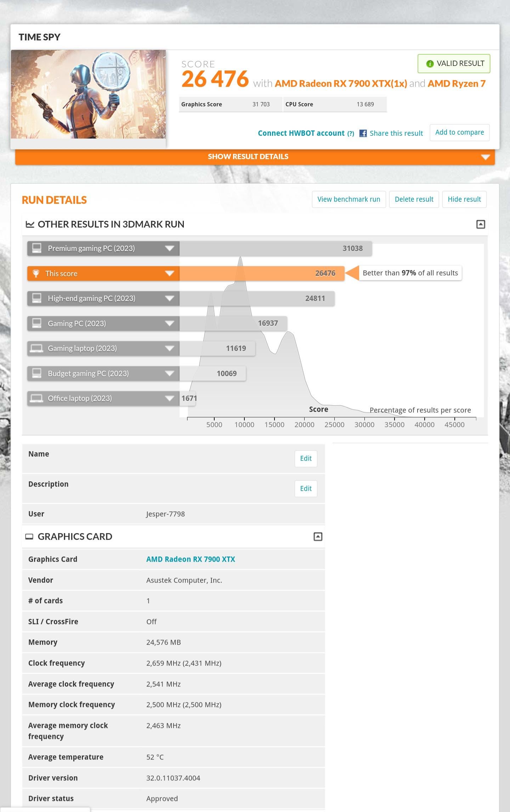
Task: Edit the Description field
Action: click(306, 489)
